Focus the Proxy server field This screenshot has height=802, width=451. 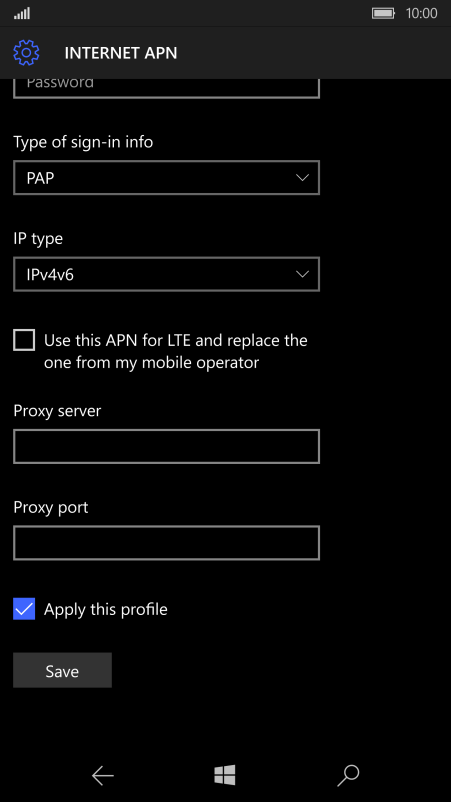167,447
